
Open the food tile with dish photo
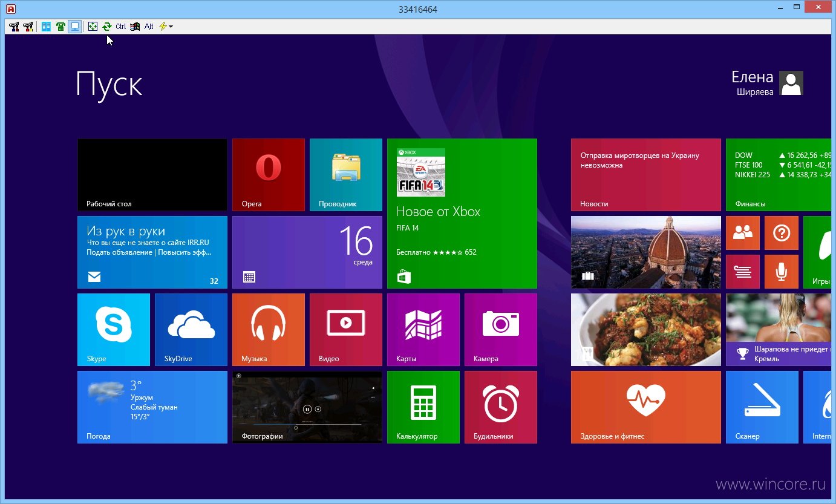coord(646,330)
